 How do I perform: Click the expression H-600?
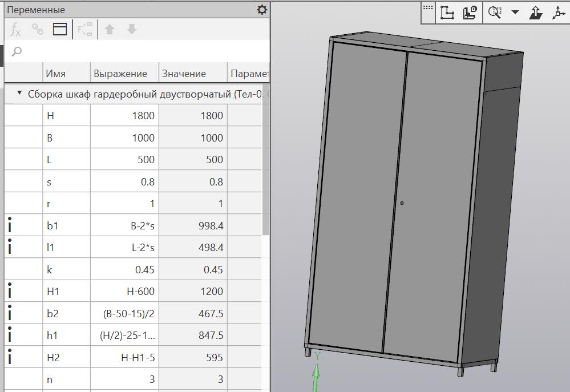click(x=141, y=291)
